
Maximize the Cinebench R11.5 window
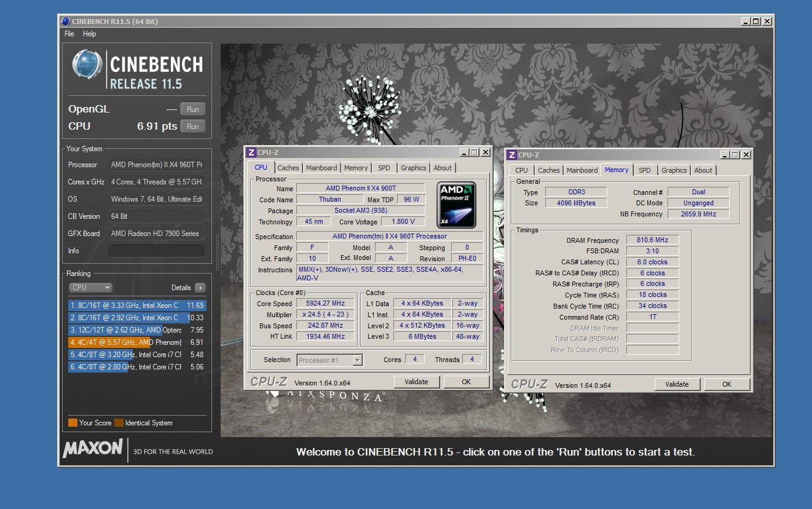point(755,22)
